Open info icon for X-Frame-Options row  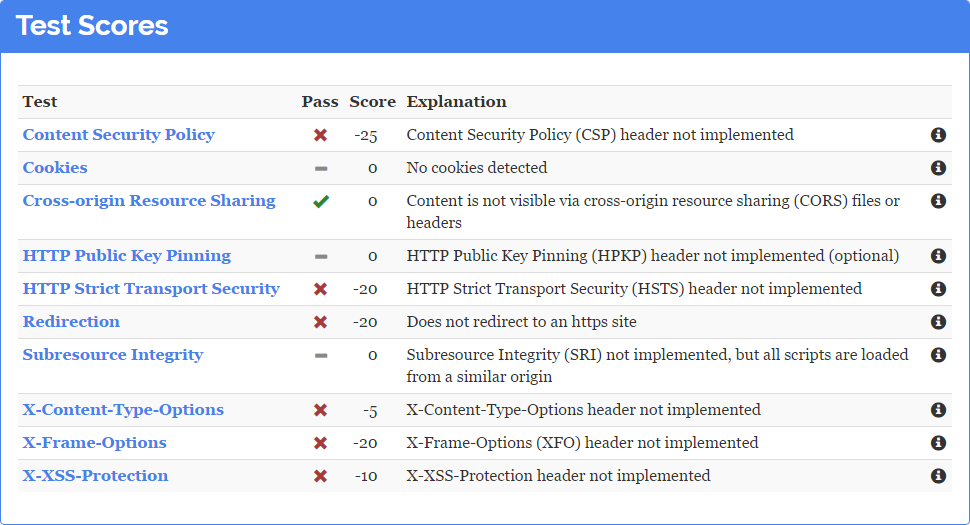coord(938,443)
